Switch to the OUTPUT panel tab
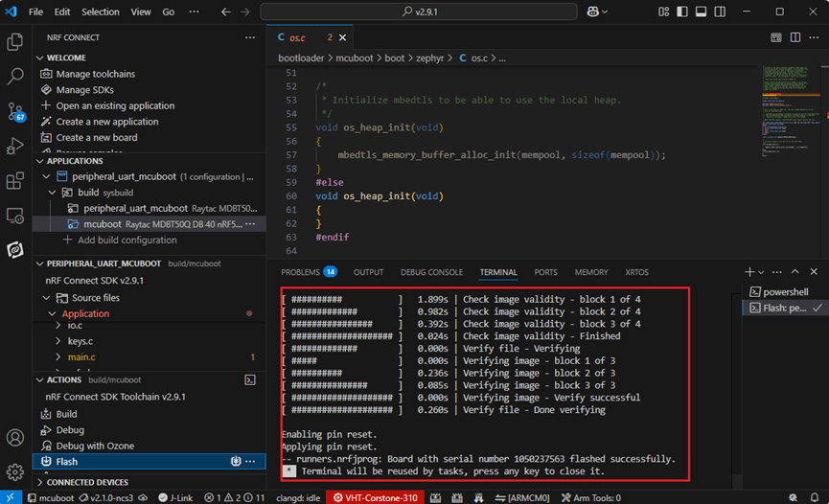This screenshot has height=504, width=829. [368, 272]
